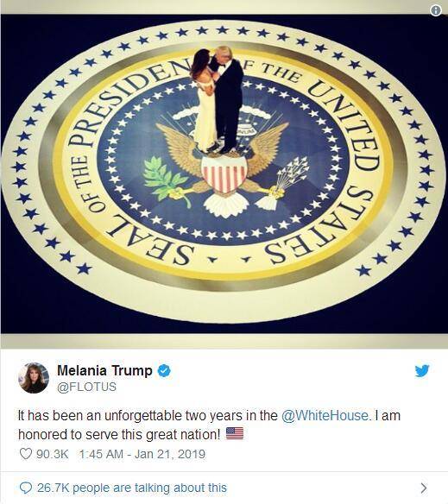
Task: Click the eagle shield in the seal image
Action: pos(224,174)
